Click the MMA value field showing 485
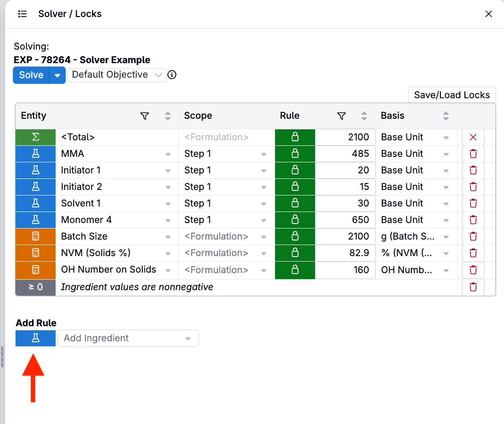Viewport: 504px width, 424px height. point(345,154)
